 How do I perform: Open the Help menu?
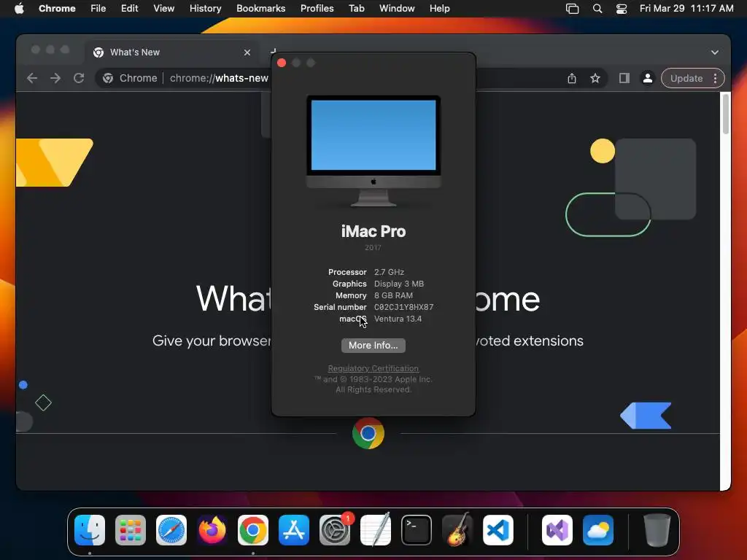439,9
